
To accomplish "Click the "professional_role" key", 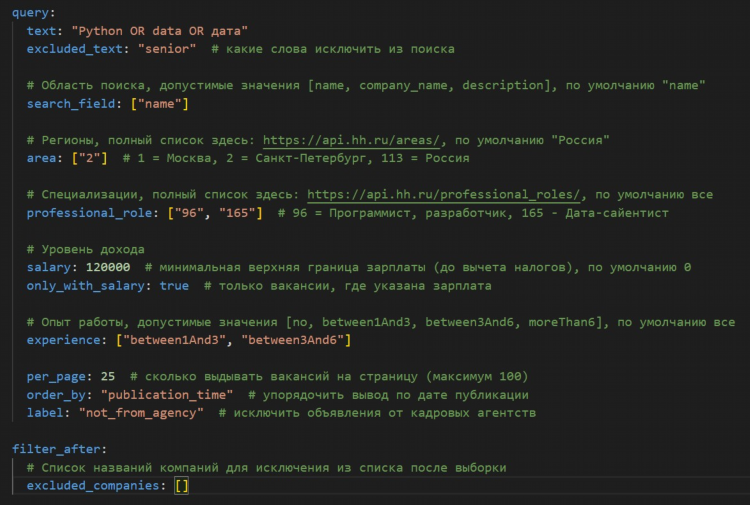I will click(89, 213).
